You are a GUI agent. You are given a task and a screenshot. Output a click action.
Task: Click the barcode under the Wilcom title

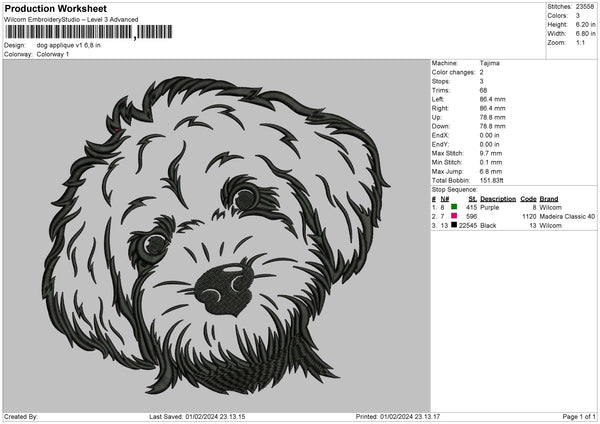[x=89, y=32]
